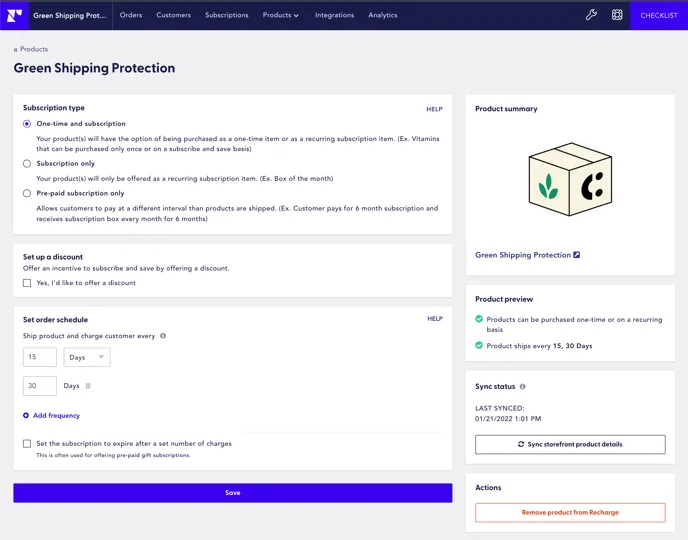Enable the offer a discount checkbox
Image resolution: width=688 pixels, height=540 pixels.
pos(27,283)
